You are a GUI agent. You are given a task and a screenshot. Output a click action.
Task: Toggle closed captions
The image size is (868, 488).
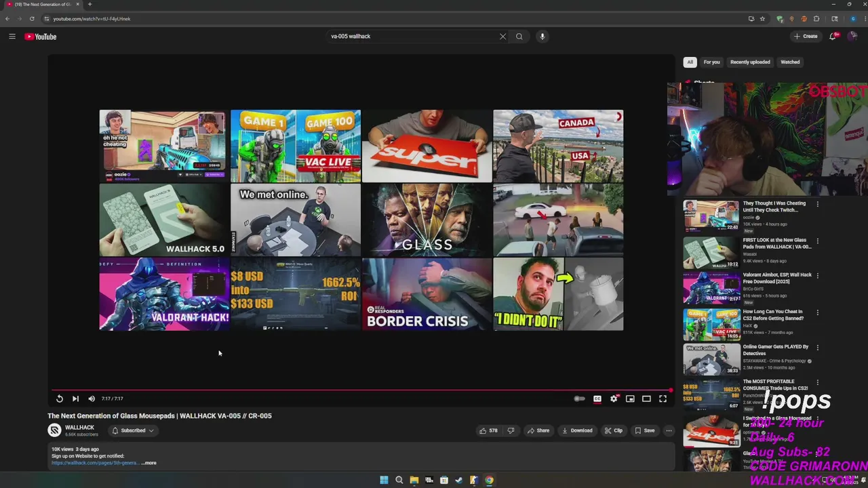coord(597,399)
